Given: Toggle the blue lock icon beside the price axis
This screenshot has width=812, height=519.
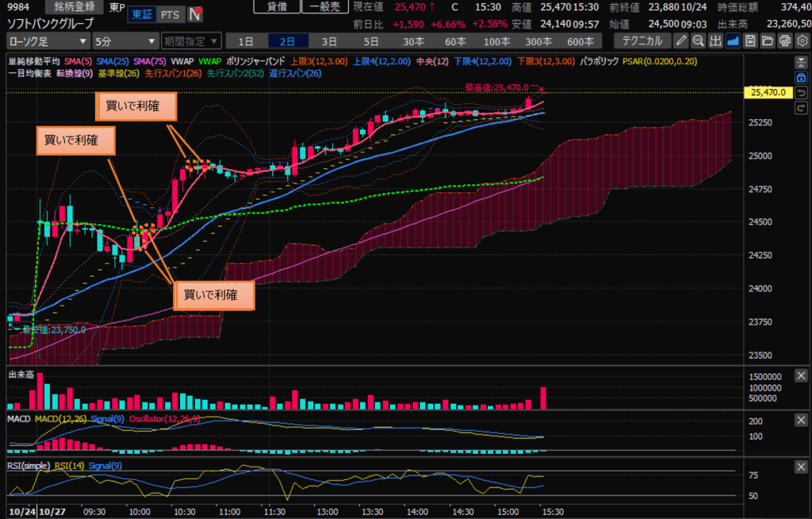Looking at the screenshot, I should click(x=801, y=78).
